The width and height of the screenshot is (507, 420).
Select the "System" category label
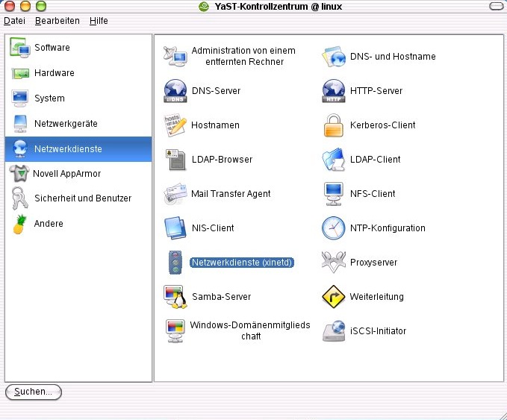point(49,98)
